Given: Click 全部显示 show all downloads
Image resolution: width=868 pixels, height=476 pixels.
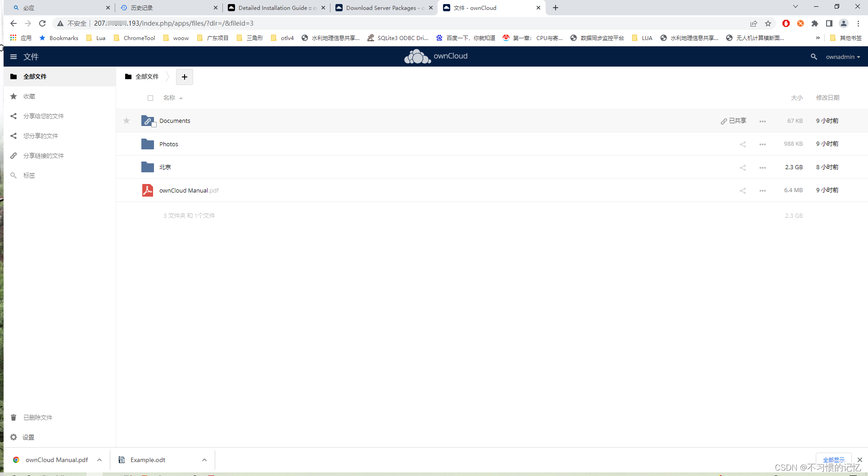Looking at the screenshot, I should click(834, 460).
